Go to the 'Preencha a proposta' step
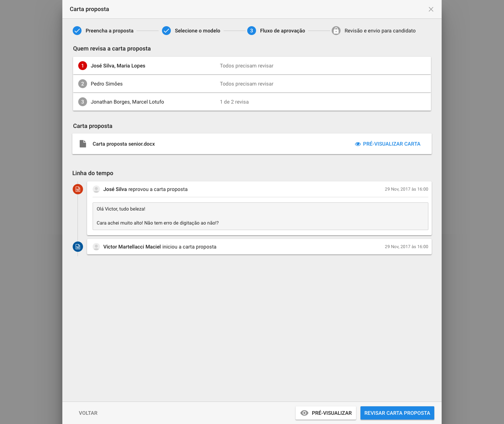Screen dimensions: 504x424 (103, 31)
